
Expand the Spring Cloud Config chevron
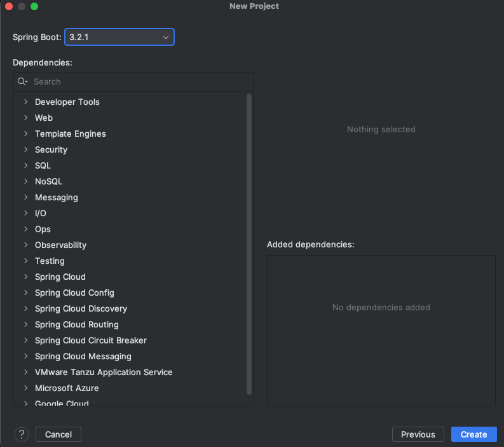(x=25, y=292)
